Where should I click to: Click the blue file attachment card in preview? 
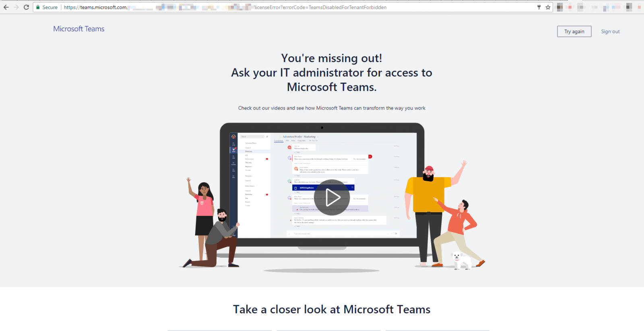click(x=323, y=188)
